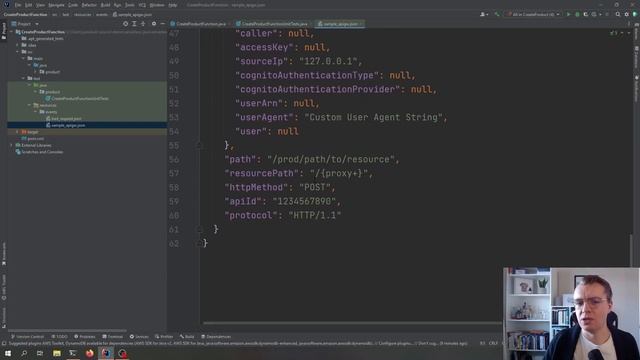This screenshot has height=360, width=640.
Task: Click the Search Everywhere magnifier icon
Action: point(618,14)
